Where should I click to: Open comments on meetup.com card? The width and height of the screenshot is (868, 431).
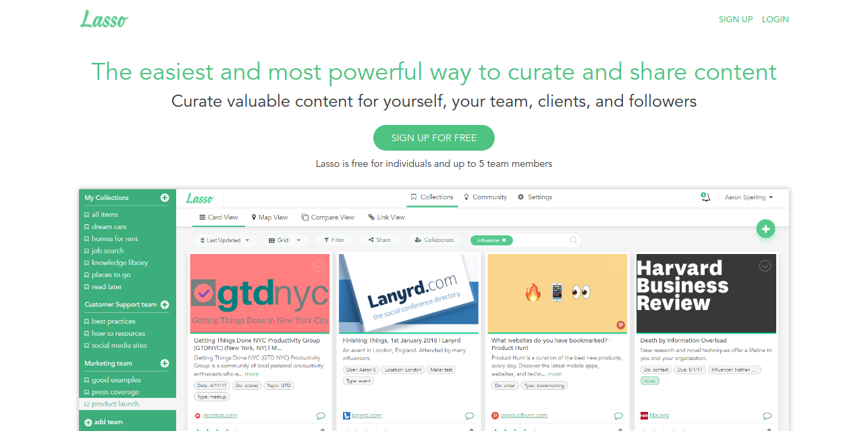pyautogui.click(x=321, y=416)
